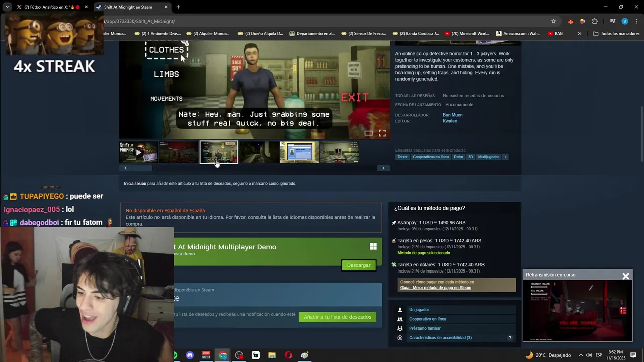The width and height of the screenshot is (644, 362).
Task: Click the thumbnail strip scrollbar handle
Action: tap(142, 168)
